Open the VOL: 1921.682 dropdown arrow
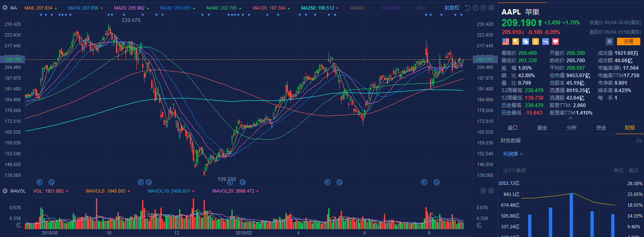This screenshot has width=644, height=237. click(x=67, y=191)
